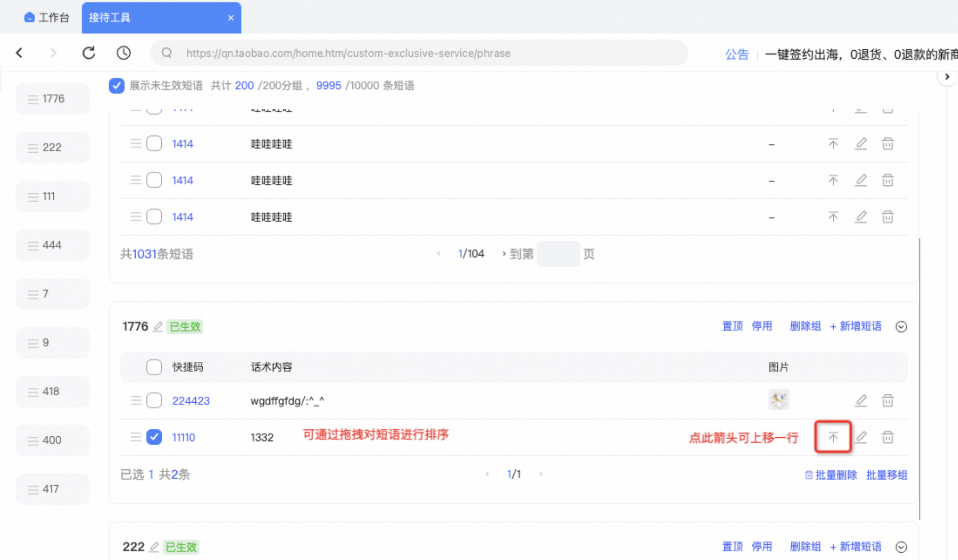The width and height of the screenshot is (958, 560).
Task: Jump to group 111 in sidebar
Action: click(53, 196)
